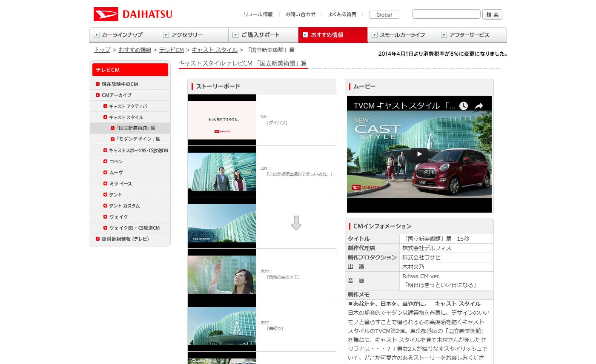Image resolution: width=596 pixels, height=364 pixels.
Task: Click the red arrow icon beside タント カスタム
Action: (105, 206)
